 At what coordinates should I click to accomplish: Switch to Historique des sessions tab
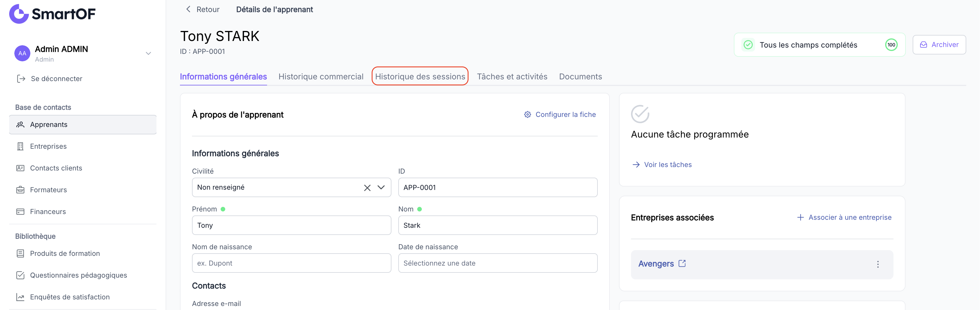[420, 76]
